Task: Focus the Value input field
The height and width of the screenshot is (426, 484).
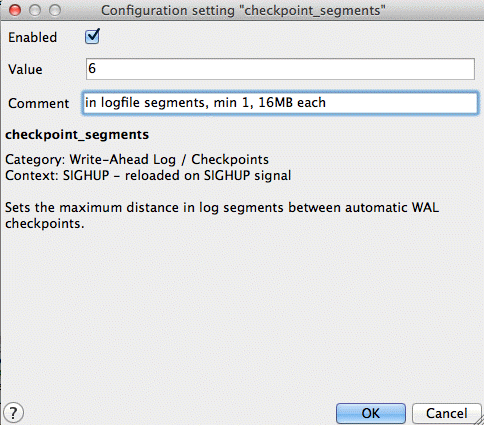Action: (x=280, y=69)
